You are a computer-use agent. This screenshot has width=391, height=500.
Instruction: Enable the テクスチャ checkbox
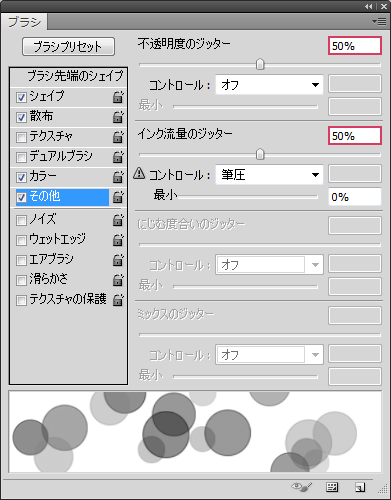[21, 137]
